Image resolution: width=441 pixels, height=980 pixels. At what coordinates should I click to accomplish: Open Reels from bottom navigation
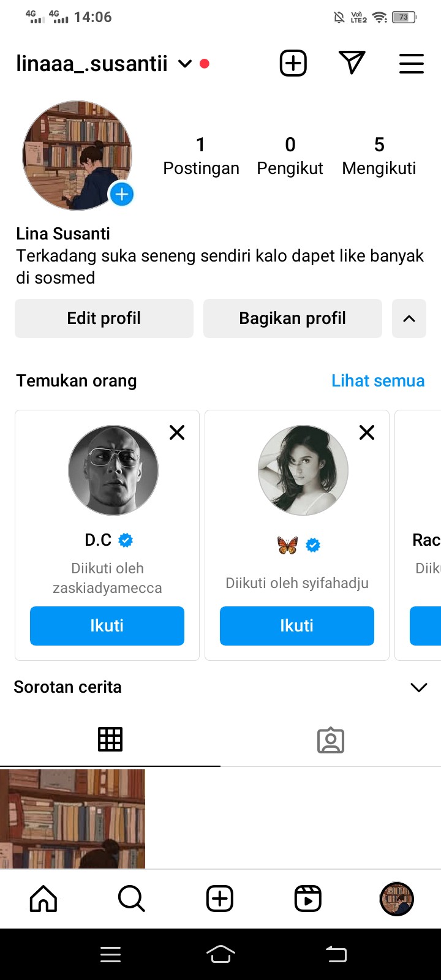308,899
